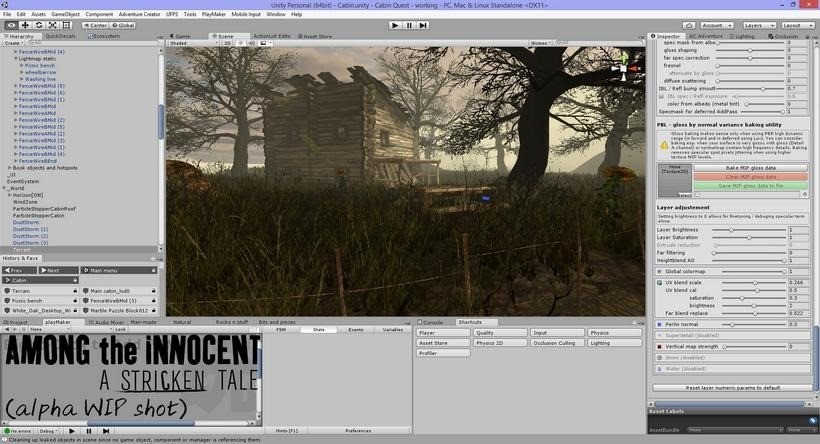Click Unity icon on Cabin scene favorite

[x=7, y=280]
